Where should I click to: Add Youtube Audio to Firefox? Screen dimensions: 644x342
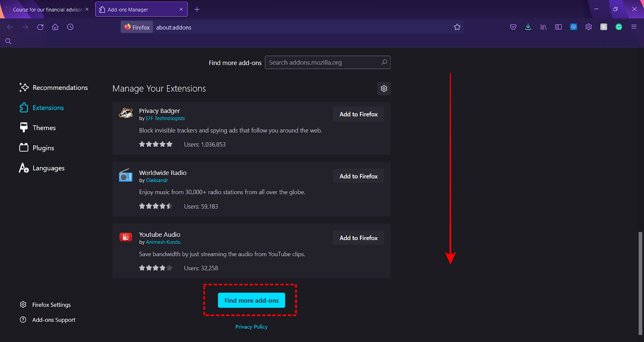click(359, 238)
